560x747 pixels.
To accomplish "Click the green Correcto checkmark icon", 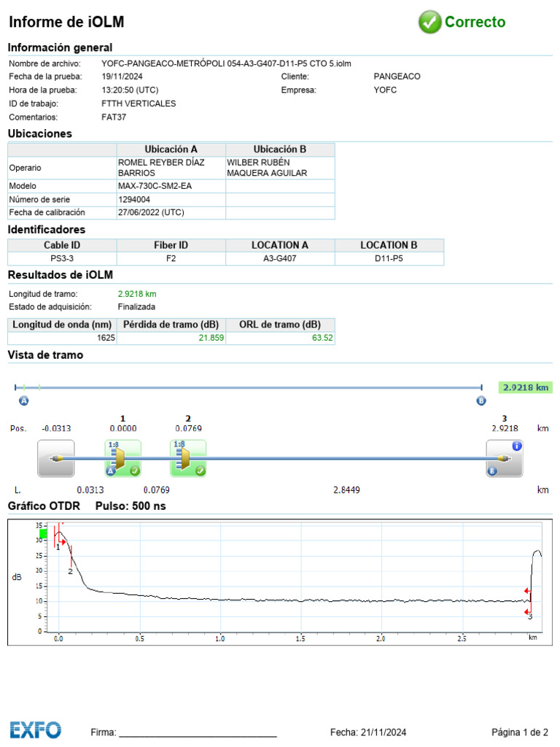I will [429, 22].
